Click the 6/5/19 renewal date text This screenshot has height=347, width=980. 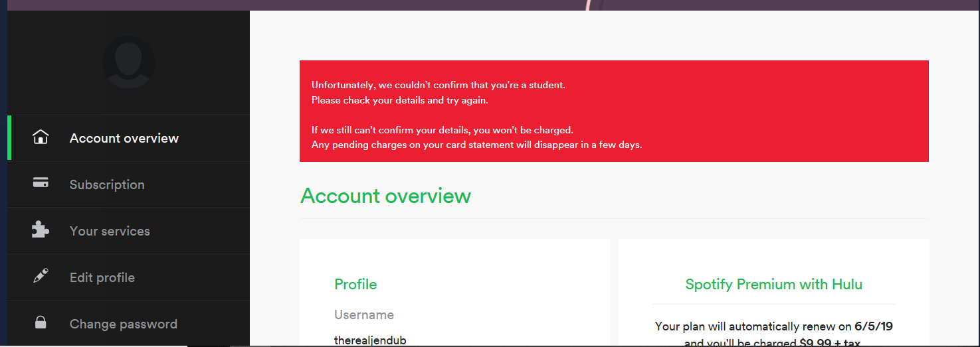click(x=878, y=326)
